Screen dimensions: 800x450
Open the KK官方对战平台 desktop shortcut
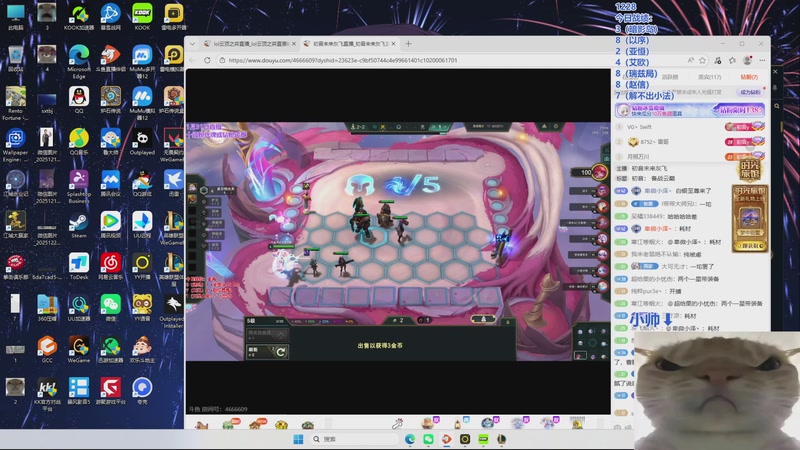click(47, 394)
